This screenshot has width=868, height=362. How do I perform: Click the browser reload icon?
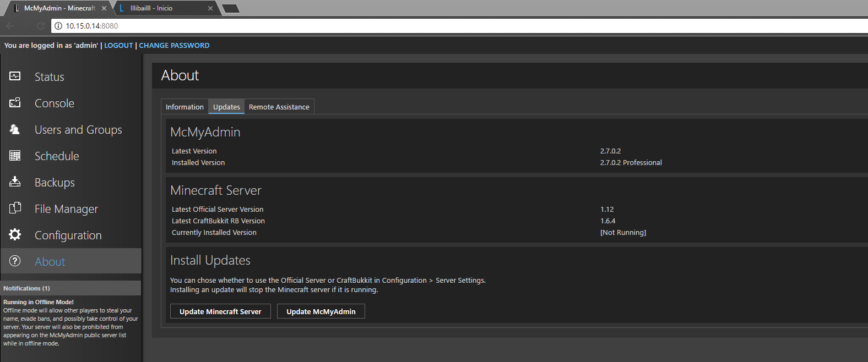(41, 26)
